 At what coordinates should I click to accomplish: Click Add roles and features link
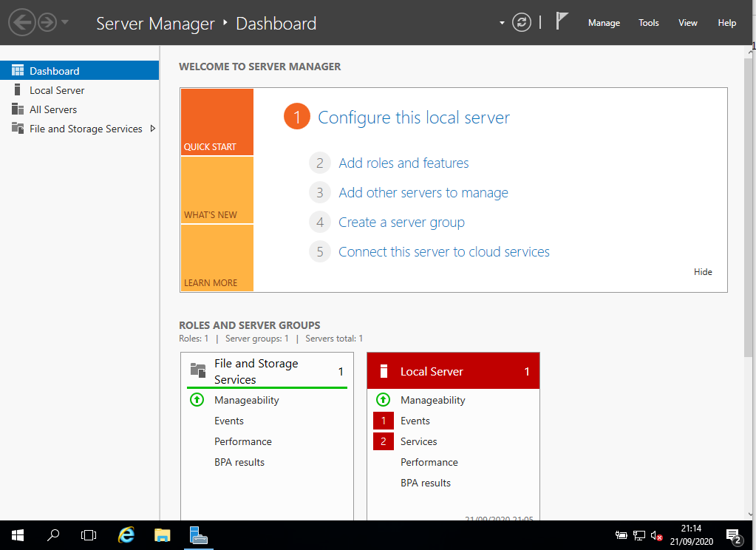click(403, 163)
